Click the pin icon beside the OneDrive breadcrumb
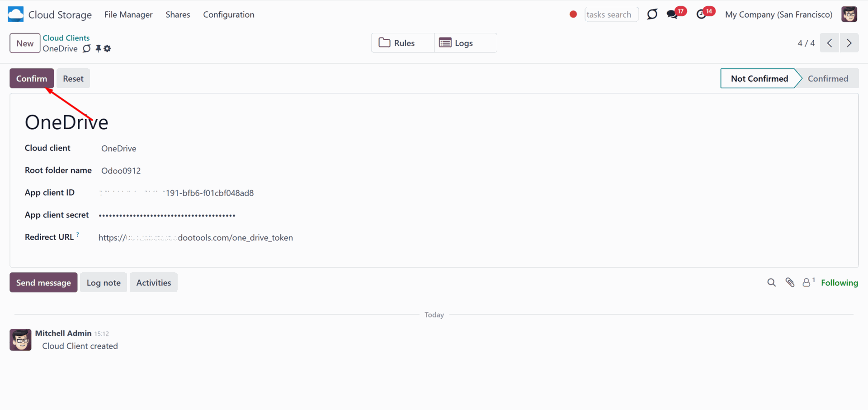868x410 pixels. 98,48
